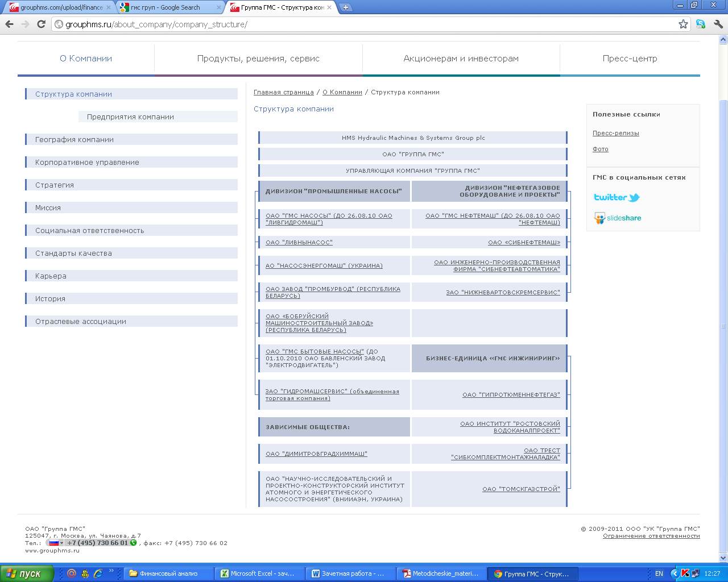
Task: Open the 'Пресс-центр' menu
Action: click(630, 59)
